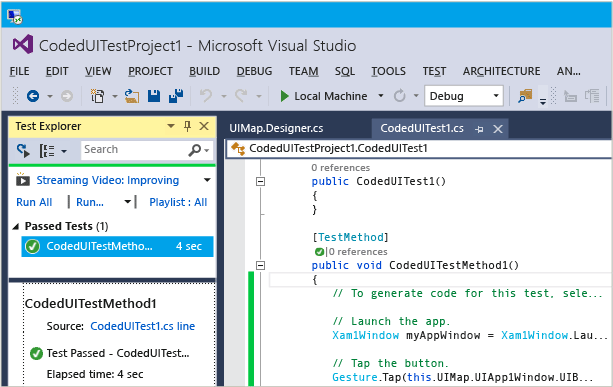Click the Refresh circular arrow icon
The height and width of the screenshot is (387, 613).
[x=400, y=96]
